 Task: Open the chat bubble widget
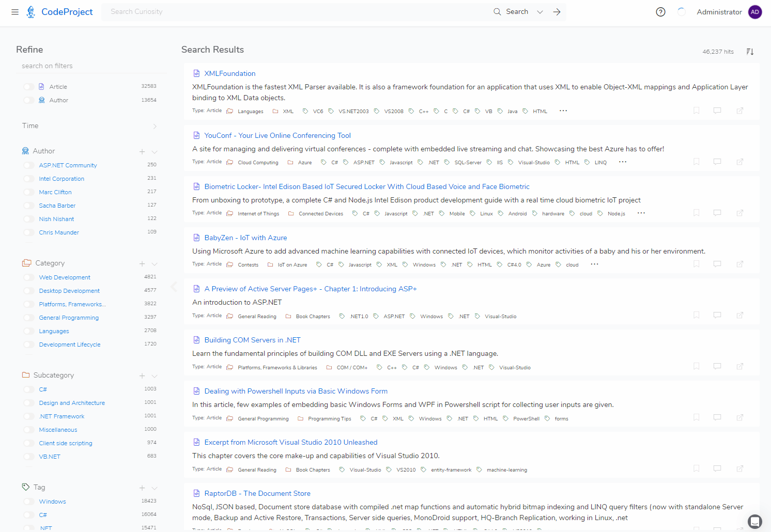coord(755,521)
